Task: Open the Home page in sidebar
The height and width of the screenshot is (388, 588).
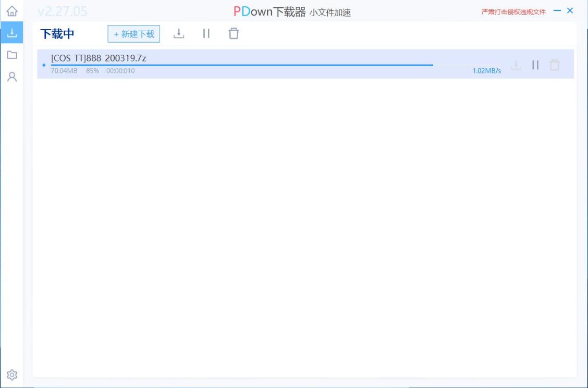Action: pos(12,11)
